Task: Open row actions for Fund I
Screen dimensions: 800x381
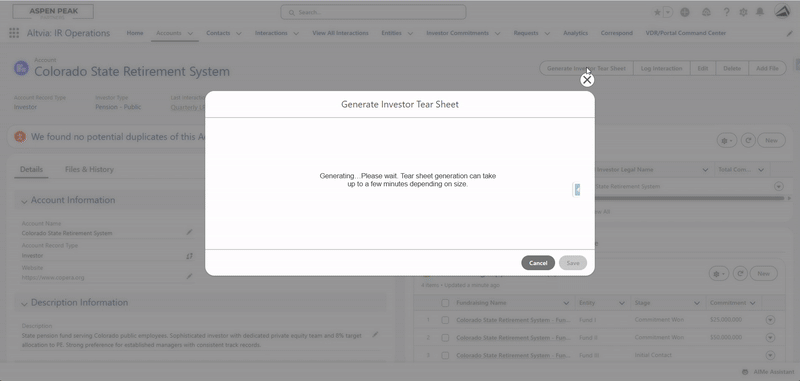Action: (x=770, y=320)
